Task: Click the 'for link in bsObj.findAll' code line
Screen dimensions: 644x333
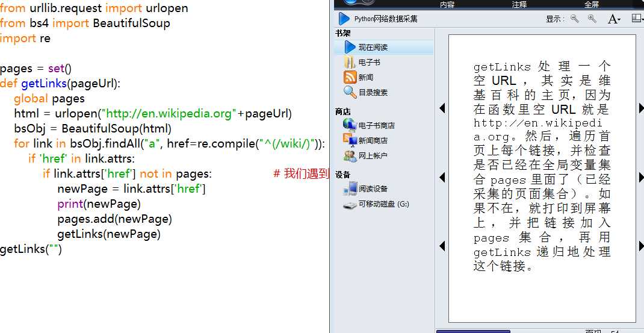Action: [x=170, y=144]
